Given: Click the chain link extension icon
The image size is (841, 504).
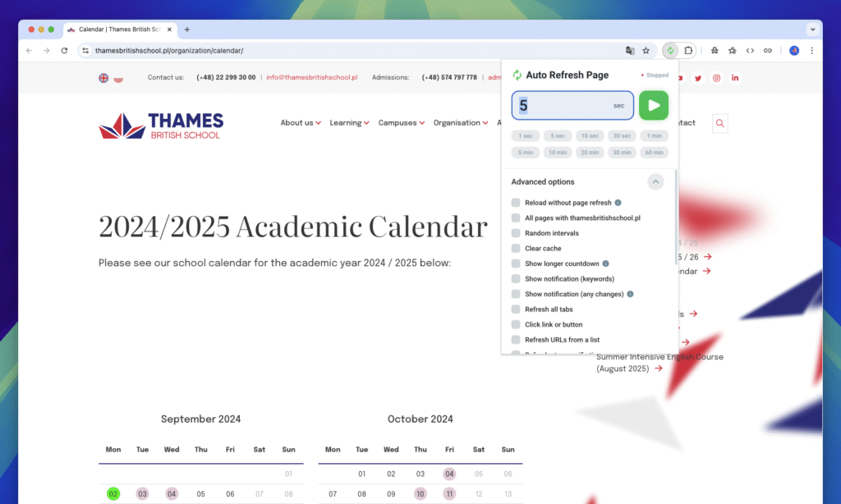Looking at the screenshot, I should coord(768,50).
